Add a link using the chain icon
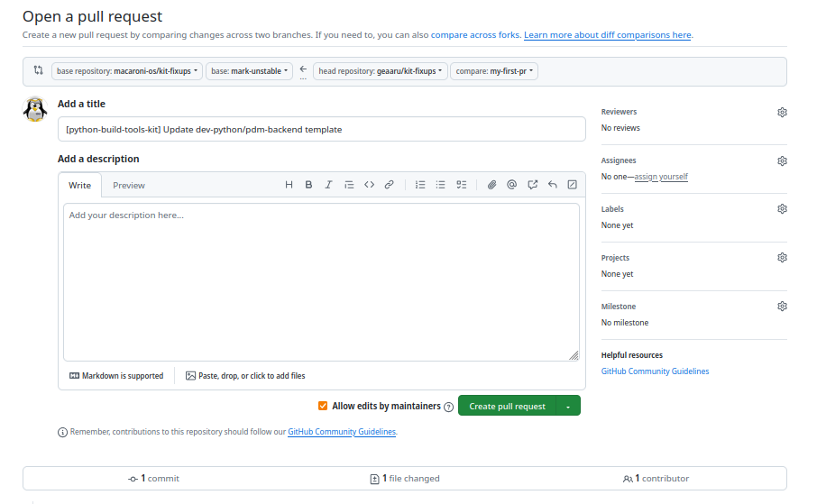The image size is (817, 504). pyautogui.click(x=390, y=185)
